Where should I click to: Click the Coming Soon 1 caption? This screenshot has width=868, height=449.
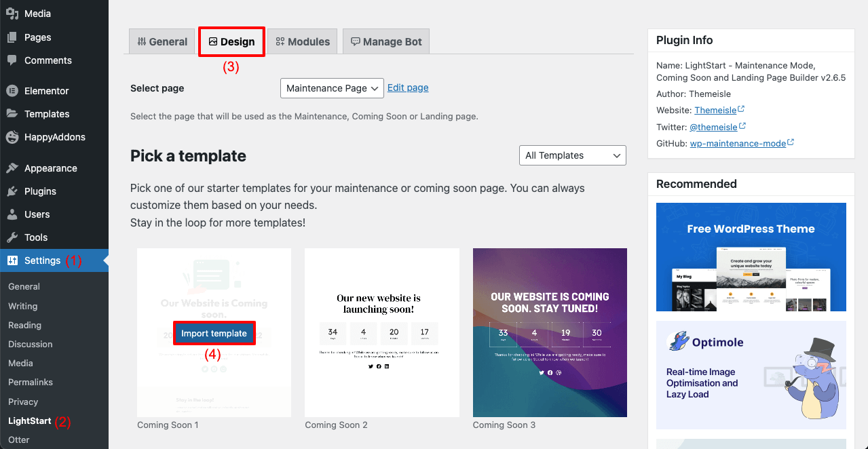[168, 425]
